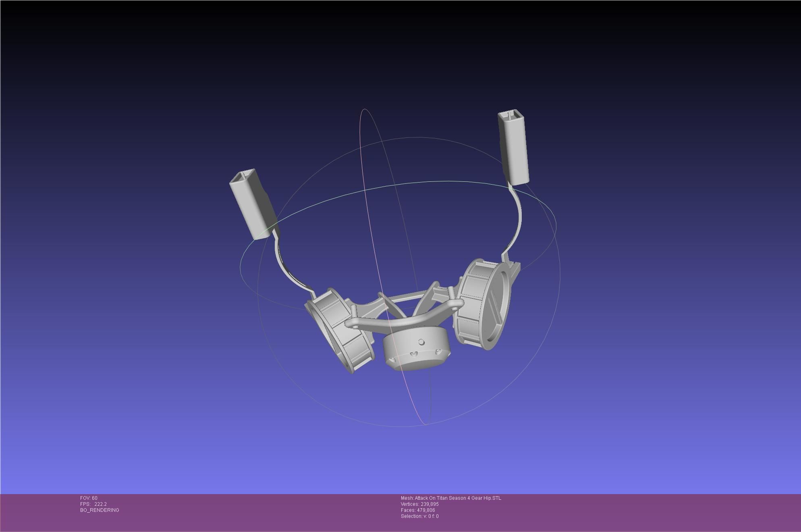Click the central round hub of the gear model
The height and width of the screenshot is (532, 801).
point(416,349)
